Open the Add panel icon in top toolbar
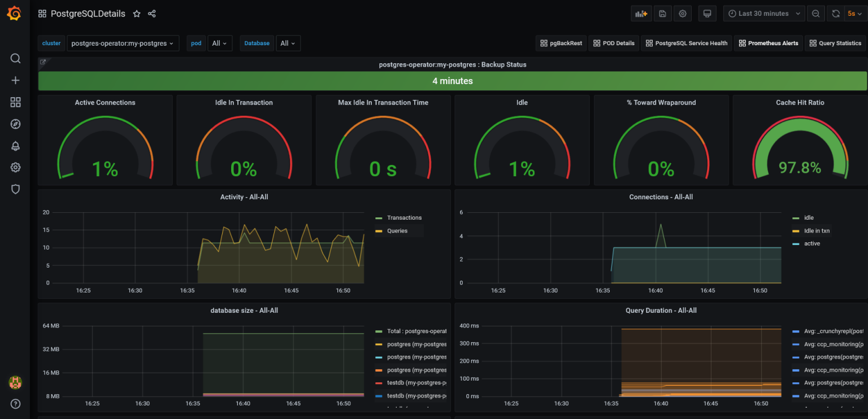The image size is (868, 419). (641, 13)
